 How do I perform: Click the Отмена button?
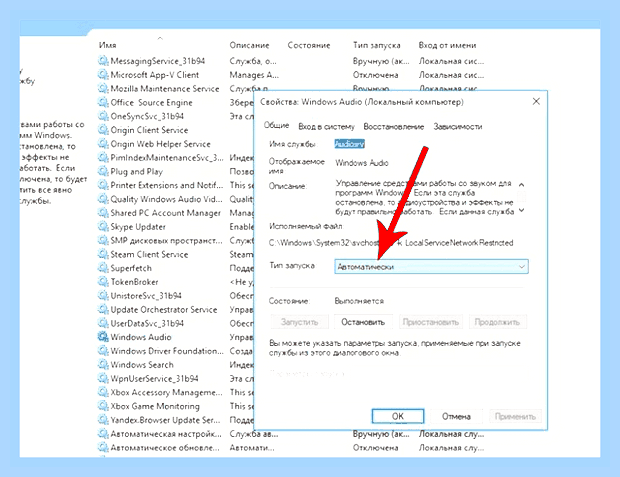point(456,416)
